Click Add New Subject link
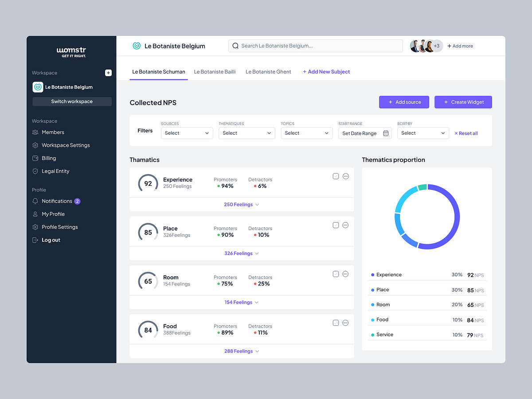This screenshot has width=532, height=399. click(x=326, y=72)
